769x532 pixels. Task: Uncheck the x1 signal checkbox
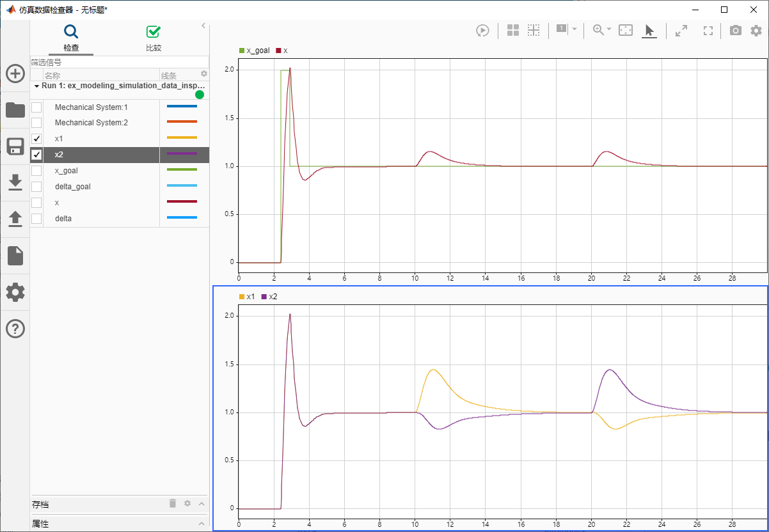click(x=36, y=139)
